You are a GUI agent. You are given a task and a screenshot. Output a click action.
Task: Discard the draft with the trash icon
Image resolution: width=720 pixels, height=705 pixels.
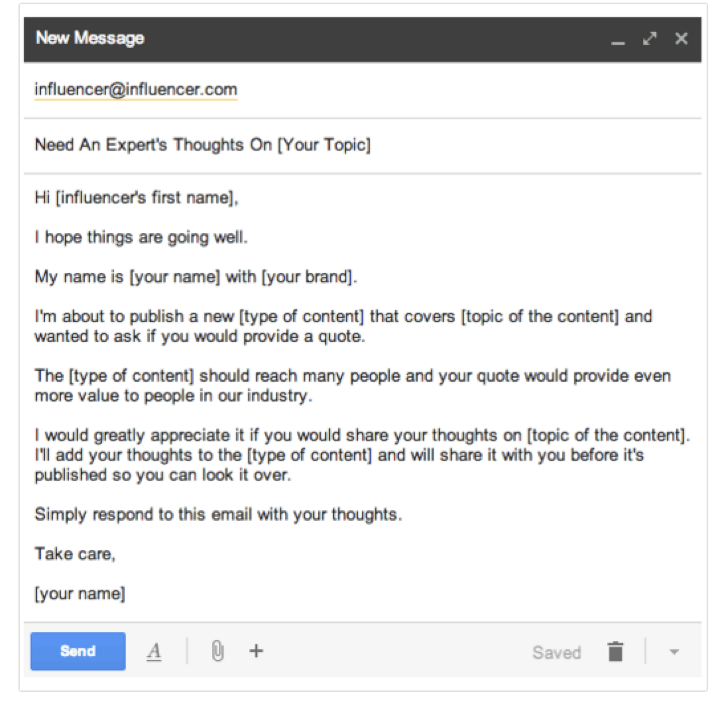pos(615,652)
